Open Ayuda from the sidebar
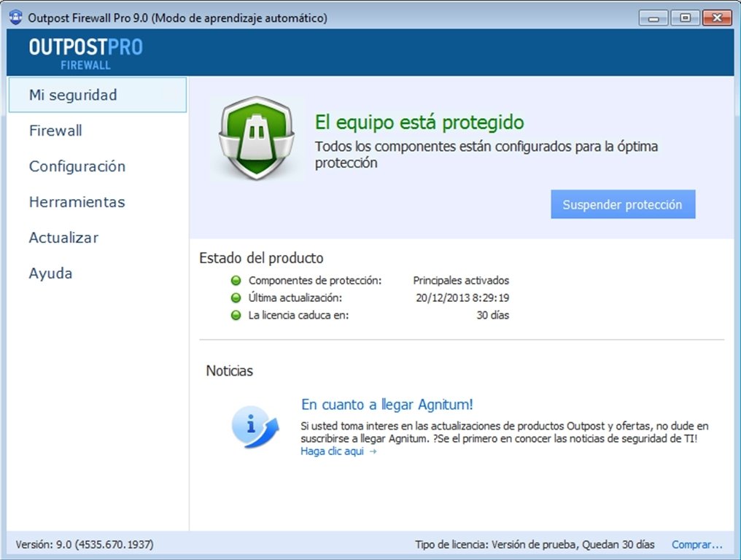The image size is (741, 560). [50, 273]
